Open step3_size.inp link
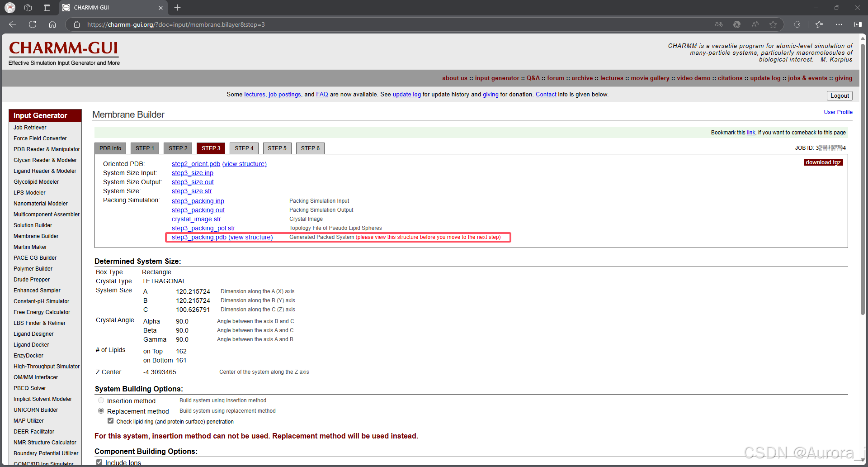 pos(193,173)
